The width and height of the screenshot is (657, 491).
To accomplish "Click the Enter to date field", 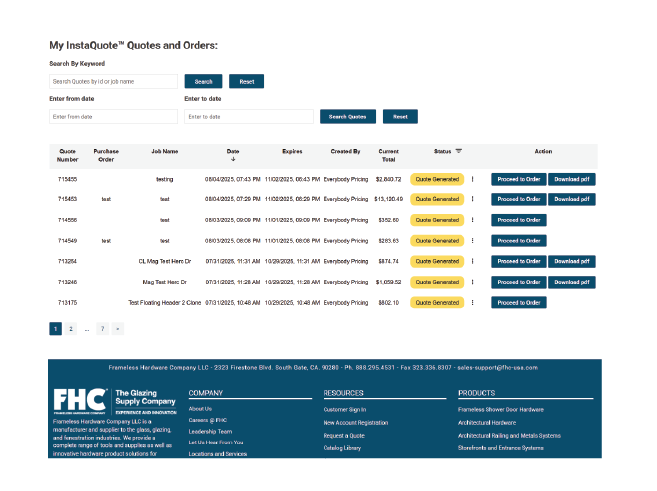I will click(x=249, y=116).
